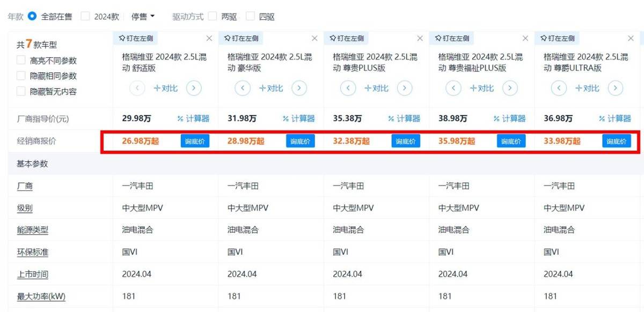The image size is (644, 312).
Task: Click the 共7款车型 count text
Action: pyautogui.click(x=36, y=44)
